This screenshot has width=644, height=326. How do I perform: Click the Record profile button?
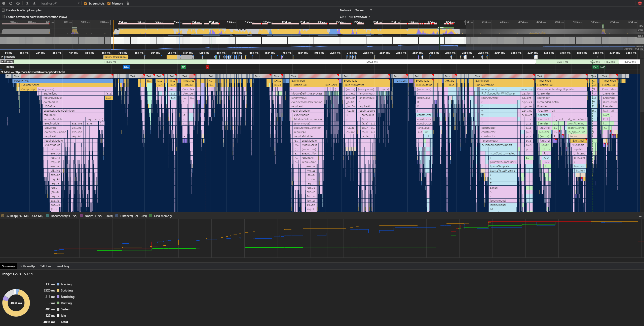point(4,3)
